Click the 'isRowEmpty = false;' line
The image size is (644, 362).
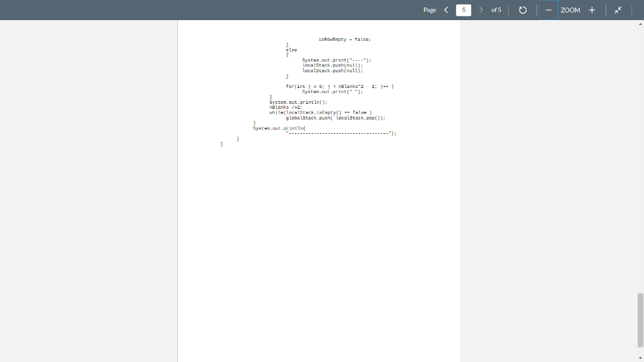(345, 40)
